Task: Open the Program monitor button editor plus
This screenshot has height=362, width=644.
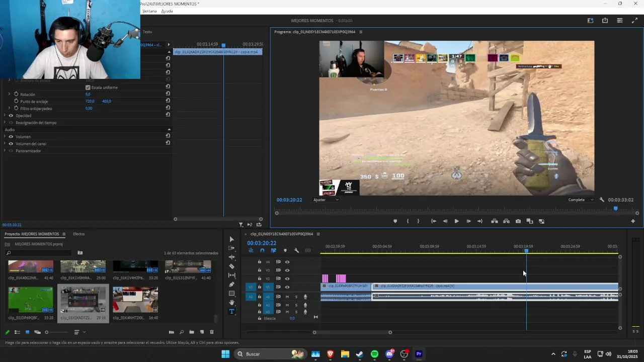Action: coord(633,221)
